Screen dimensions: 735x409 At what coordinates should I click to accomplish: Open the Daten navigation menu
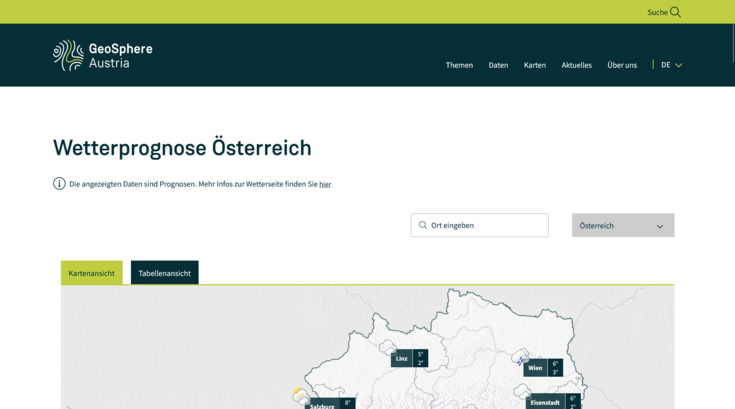tap(498, 65)
